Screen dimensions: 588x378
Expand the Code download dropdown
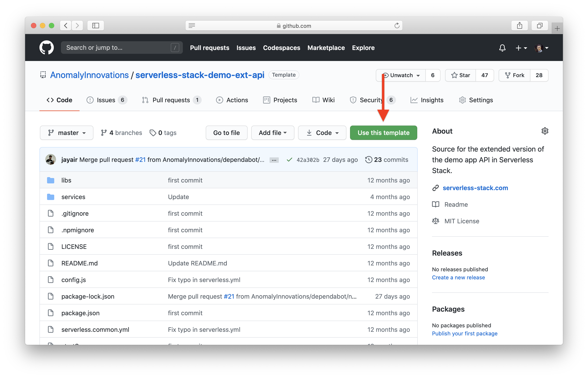321,133
